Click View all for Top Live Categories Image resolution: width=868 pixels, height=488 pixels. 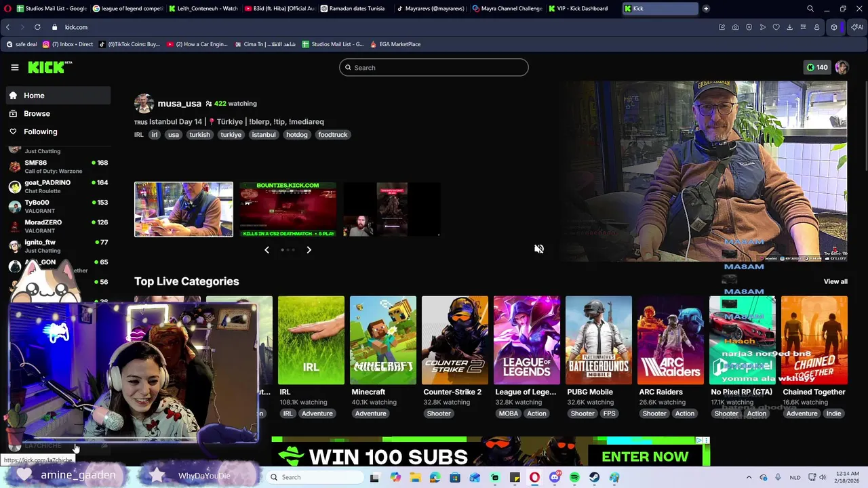pos(835,281)
